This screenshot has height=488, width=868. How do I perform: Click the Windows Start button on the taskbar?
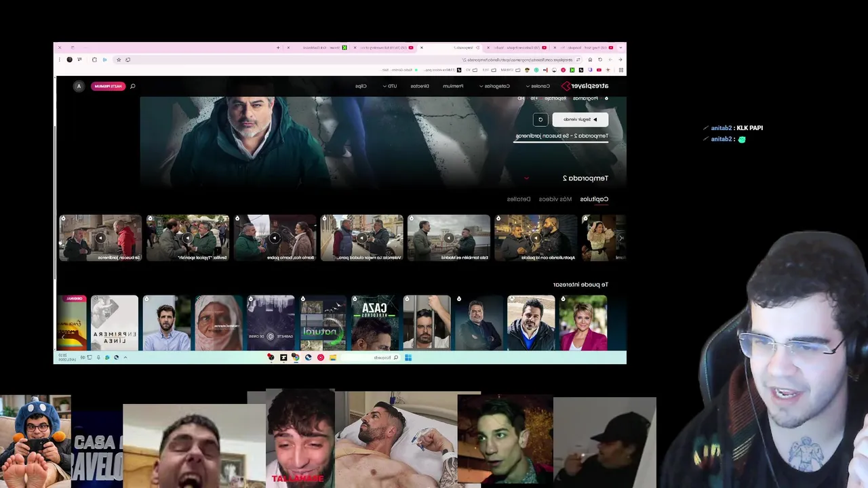(408, 357)
